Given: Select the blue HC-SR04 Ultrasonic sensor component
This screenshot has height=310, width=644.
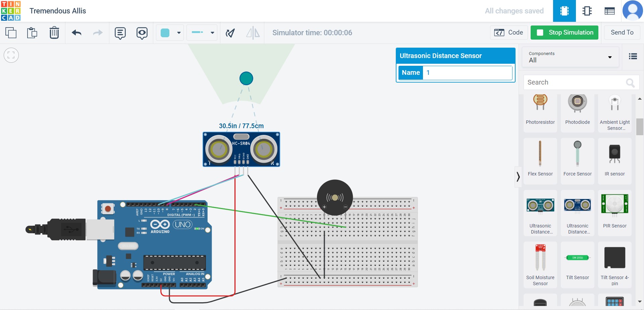Looking at the screenshot, I should [577, 213].
